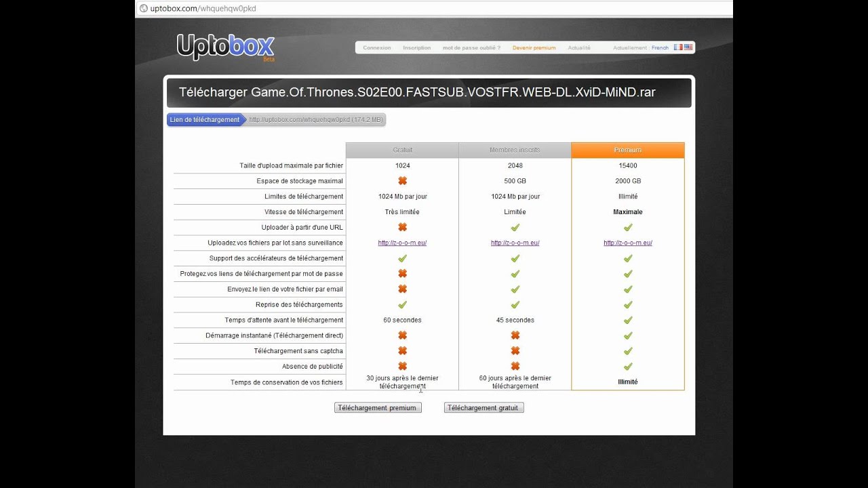Click the '1024' upload size cell
The height and width of the screenshot is (488, 868).
402,165
